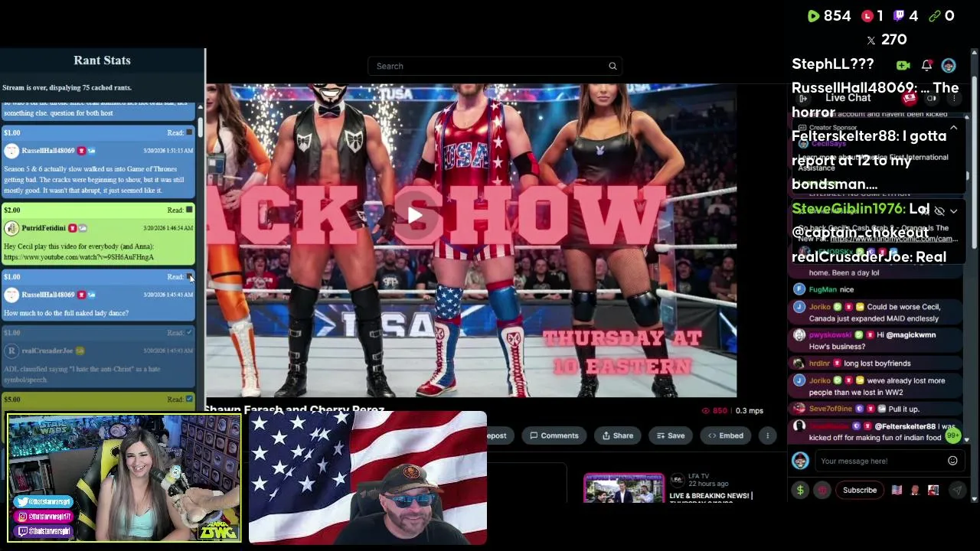Image resolution: width=980 pixels, height=551 pixels.
Task: Click the send message arrow
Action: 957,490
